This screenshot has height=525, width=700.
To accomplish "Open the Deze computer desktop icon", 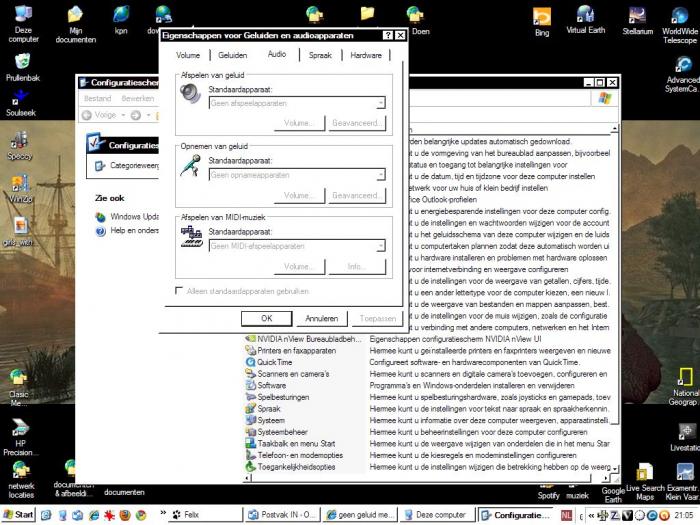I will coord(23,23).
